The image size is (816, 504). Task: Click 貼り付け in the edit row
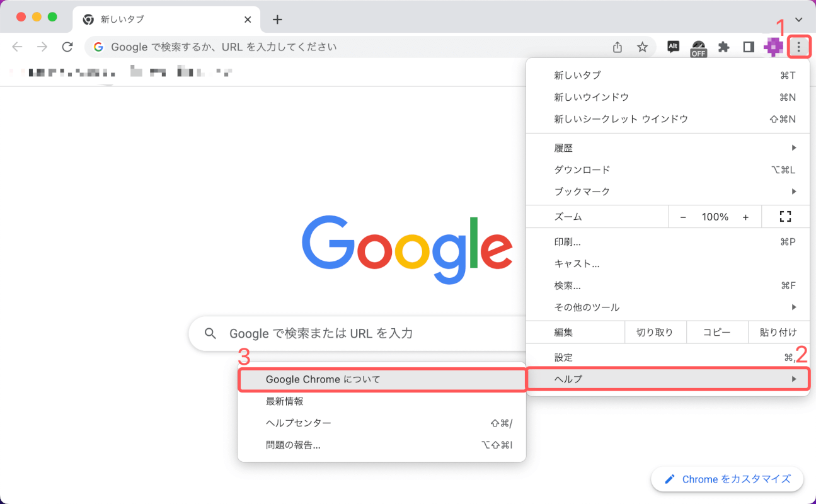coord(778,332)
